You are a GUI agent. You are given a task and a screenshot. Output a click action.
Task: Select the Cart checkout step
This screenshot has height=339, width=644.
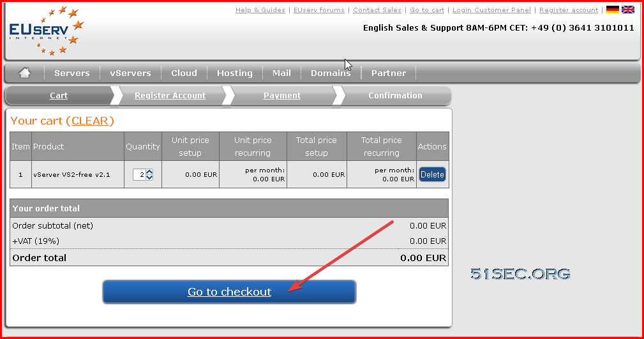tap(59, 95)
